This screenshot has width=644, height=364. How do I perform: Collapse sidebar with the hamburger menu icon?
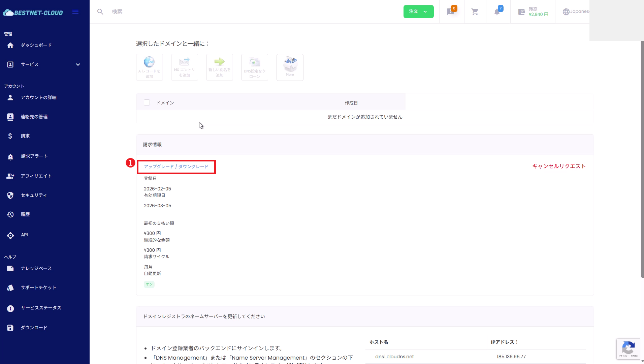[75, 12]
